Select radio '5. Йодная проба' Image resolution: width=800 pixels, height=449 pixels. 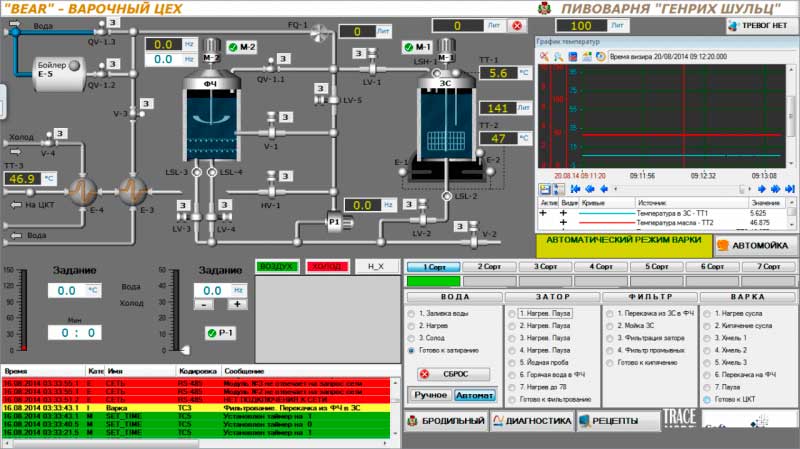click(x=512, y=362)
